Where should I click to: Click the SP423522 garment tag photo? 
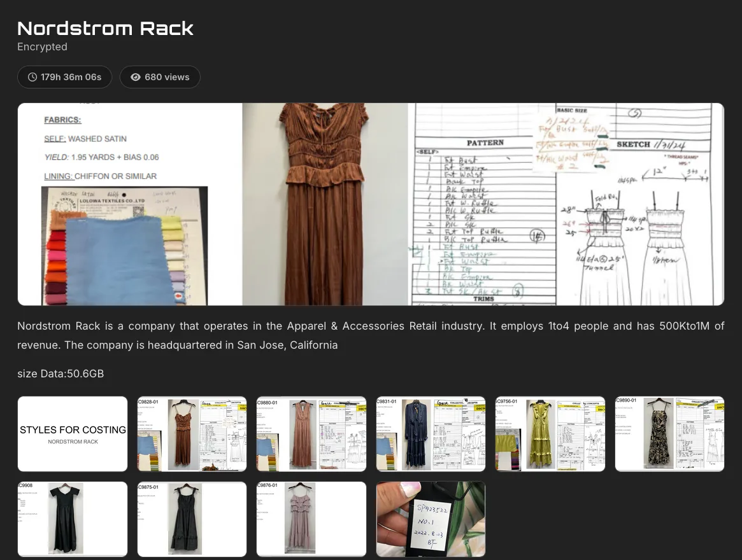tap(431, 519)
